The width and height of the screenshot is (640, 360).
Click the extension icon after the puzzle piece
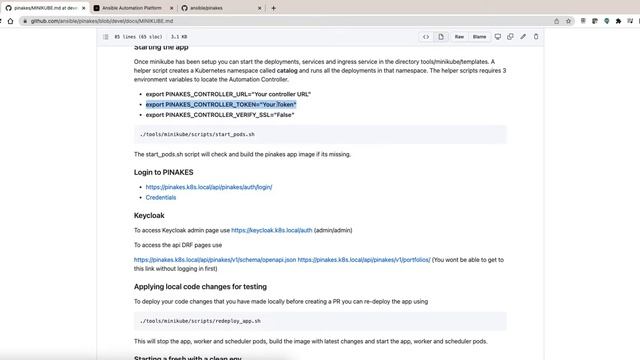point(630,21)
